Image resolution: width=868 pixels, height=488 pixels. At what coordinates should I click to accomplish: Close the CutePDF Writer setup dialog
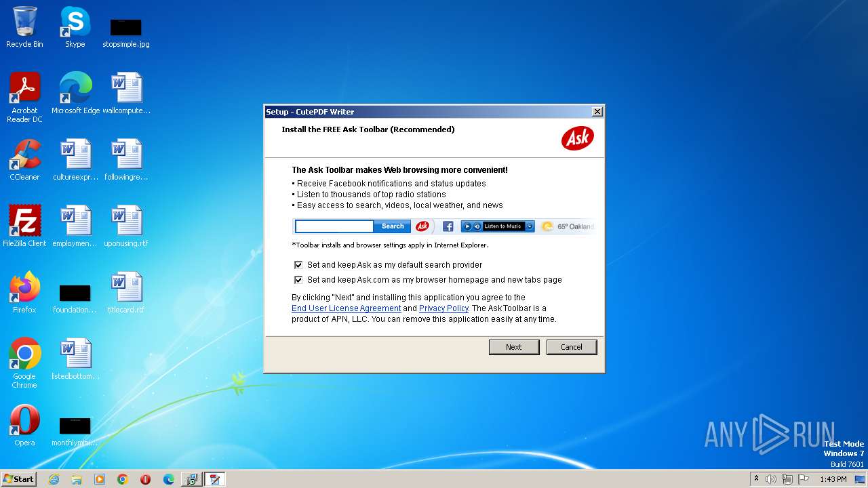[x=597, y=112]
